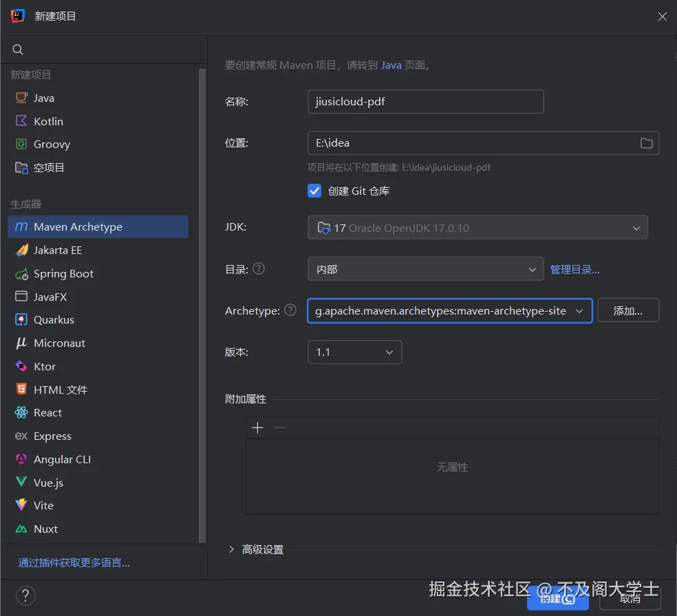Click the Kotlin logo icon
The image size is (677, 616).
(x=21, y=121)
